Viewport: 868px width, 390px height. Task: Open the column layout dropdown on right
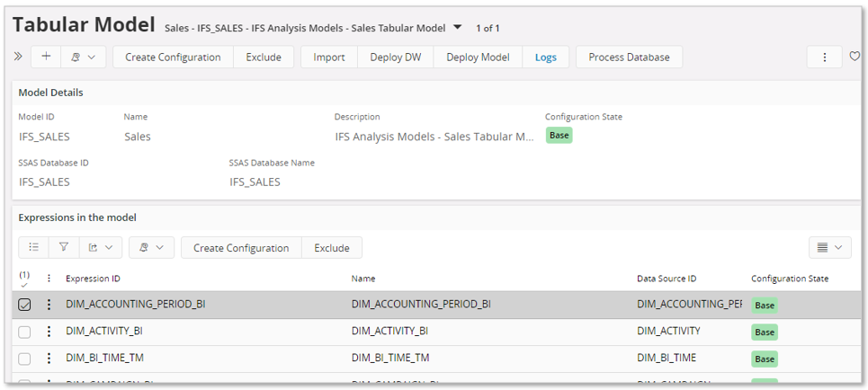pyautogui.click(x=829, y=247)
